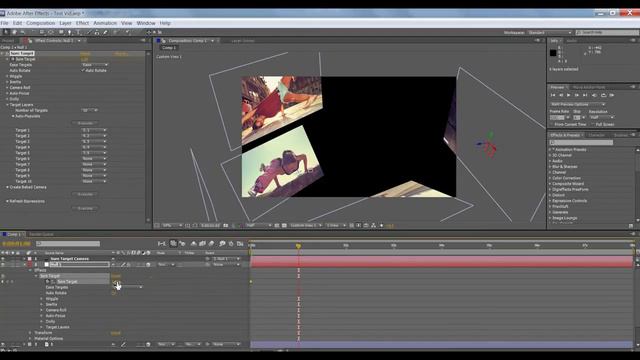Hide the Null 1 layer eye
640x360 pixels.
pyautogui.click(x=3, y=264)
